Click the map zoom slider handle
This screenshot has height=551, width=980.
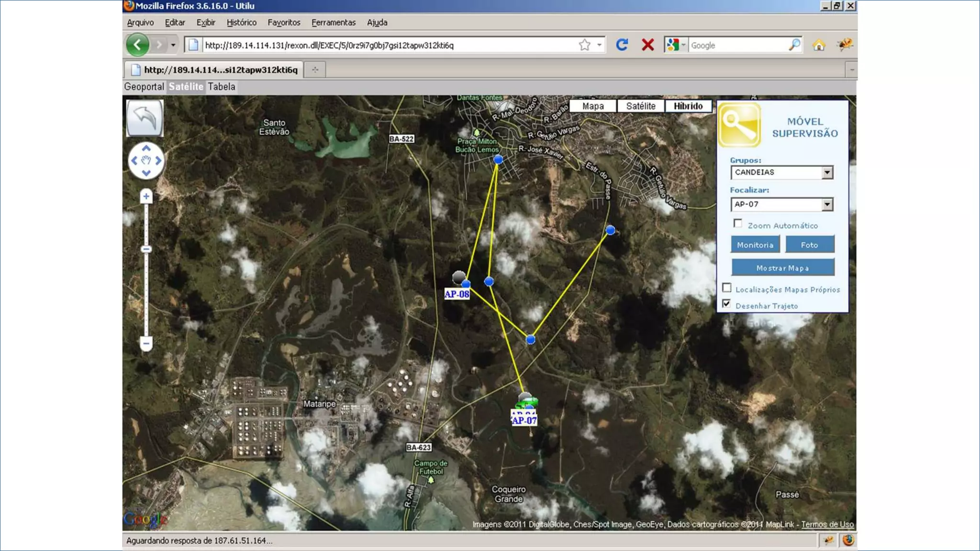point(146,249)
